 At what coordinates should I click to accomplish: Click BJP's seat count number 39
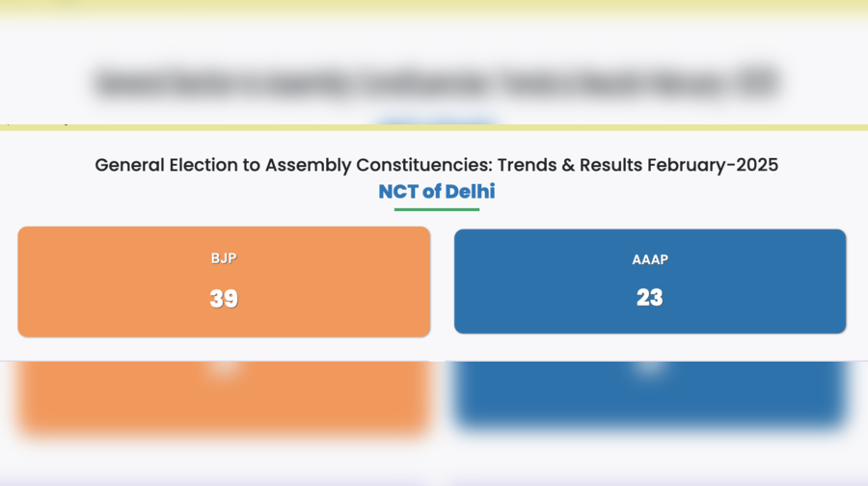(224, 299)
